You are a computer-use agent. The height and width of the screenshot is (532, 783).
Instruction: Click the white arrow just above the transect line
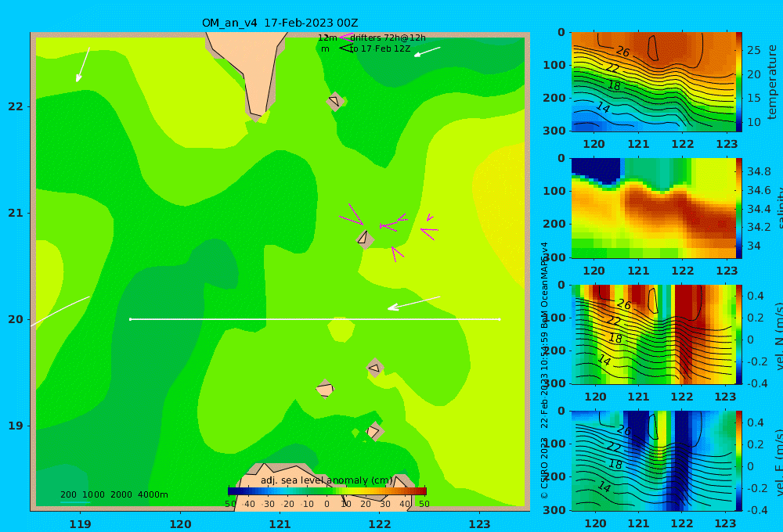(414, 304)
